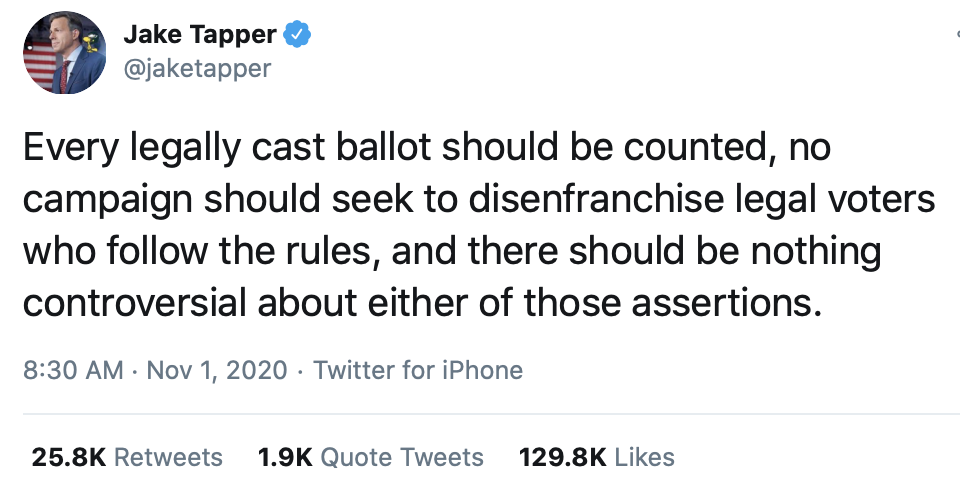
Task: Click the Nov 1, 2020 date
Action: coord(219,370)
